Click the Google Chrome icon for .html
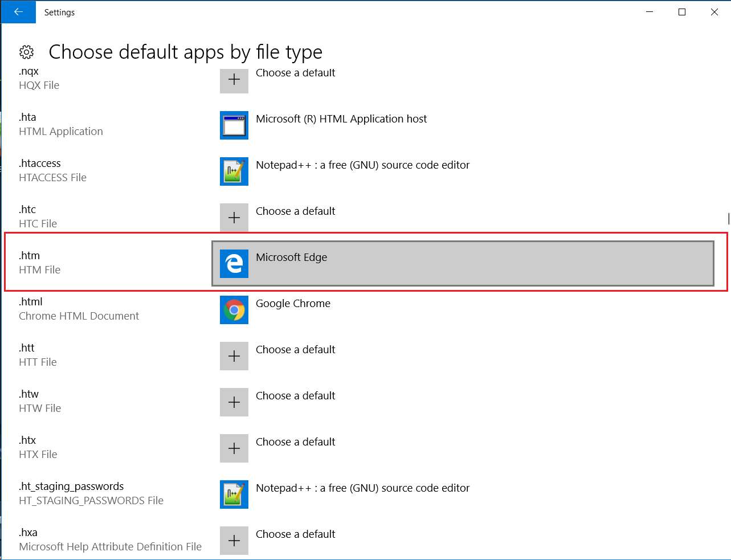This screenshot has height=560, width=731. point(234,310)
